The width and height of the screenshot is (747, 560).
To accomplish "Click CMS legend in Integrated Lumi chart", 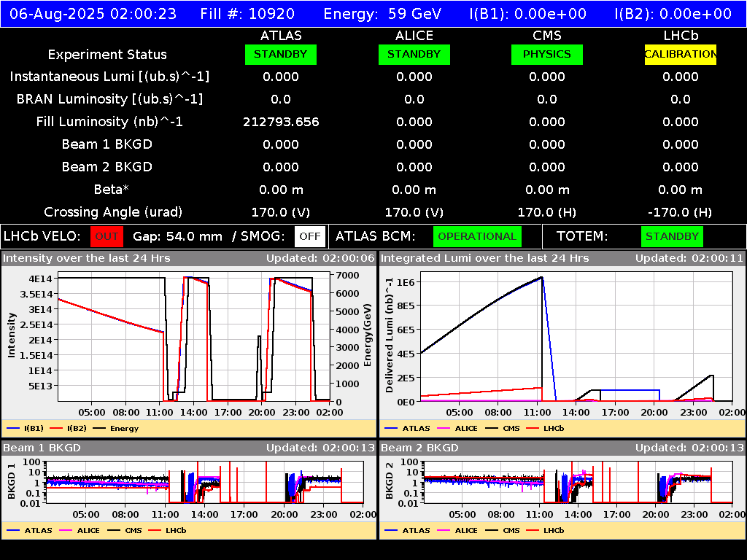I will pyautogui.click(x=503, y=428).
